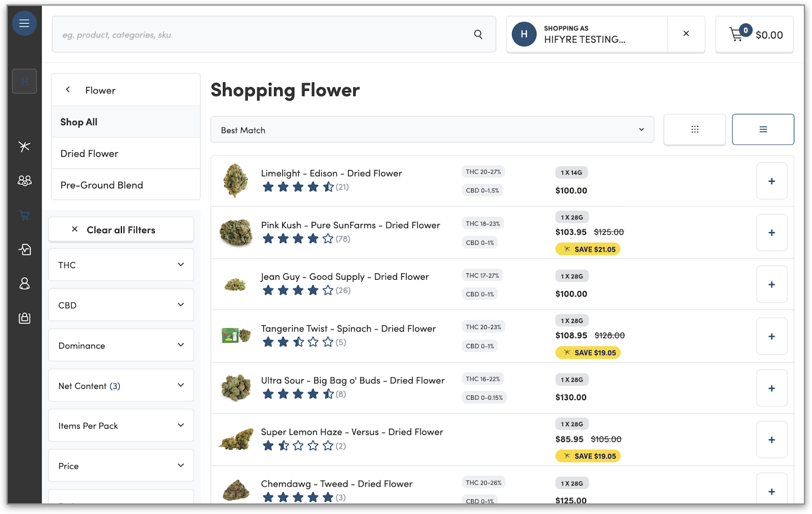
Task: Click the shopping cart icon in the left sidebar
Action: 24,215
